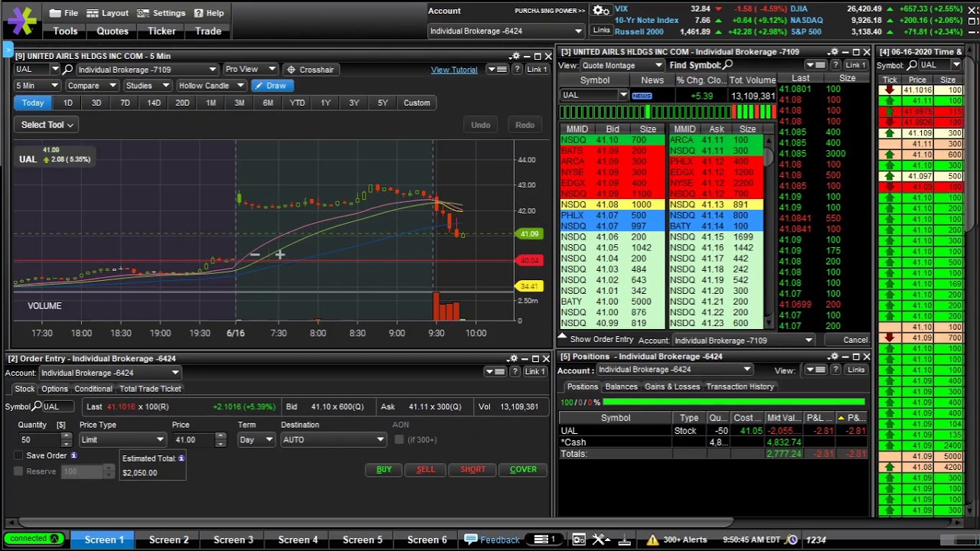Image resolution: width=980 pixels, height=551 pixels.
Task: Toggle the AON checkbox
Action: pos(399,439)
